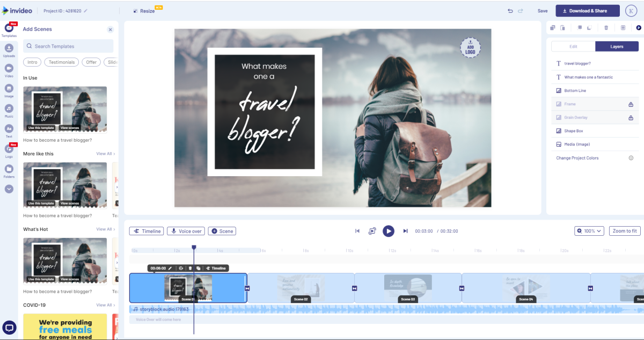Screen dimensions: 644x340
Task: Expand more sidebar options with down chevron
Action: pos(9,189)
